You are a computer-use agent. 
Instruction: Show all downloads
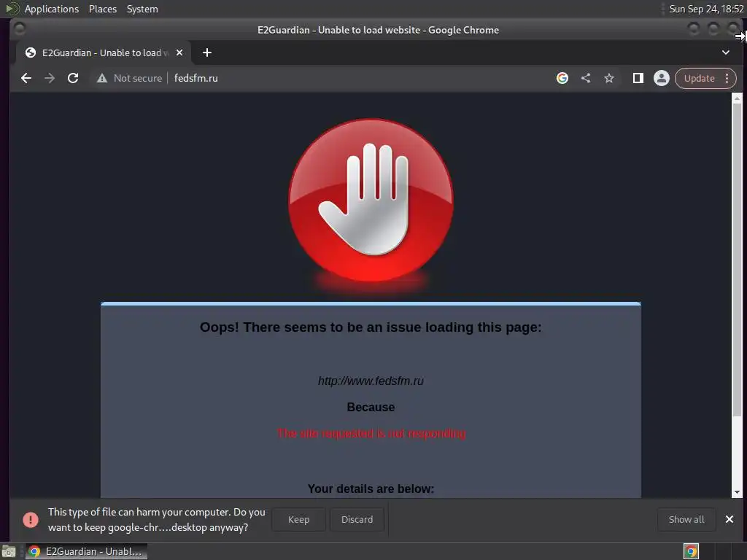pos(686,519)
